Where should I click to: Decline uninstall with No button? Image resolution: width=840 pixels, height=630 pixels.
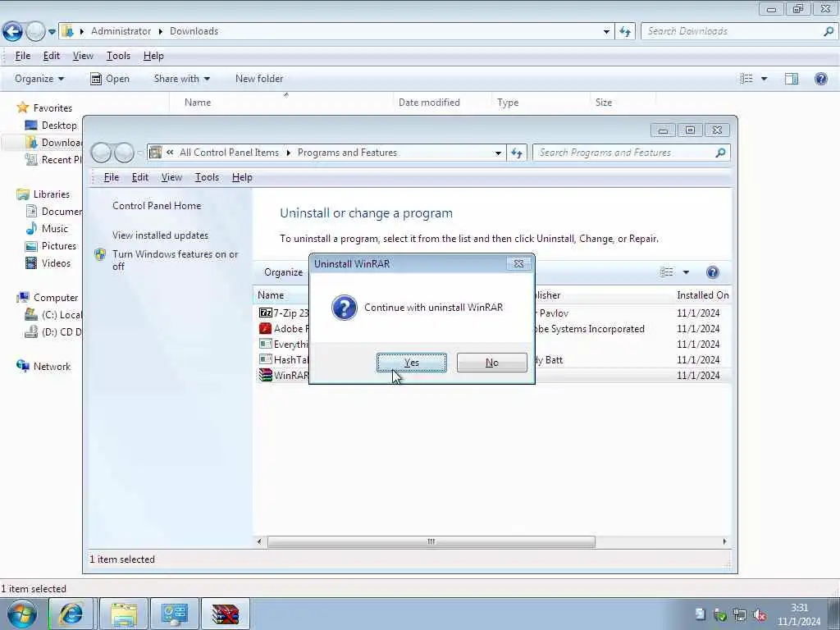click(x=492, y=363)
